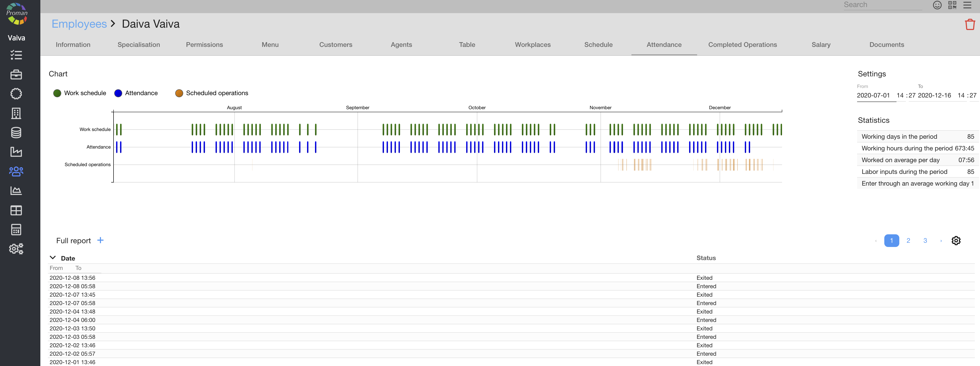The width and height of the screenshot is (980, 366).
Task: Click the smiley face icon
Action: [937, 5]
